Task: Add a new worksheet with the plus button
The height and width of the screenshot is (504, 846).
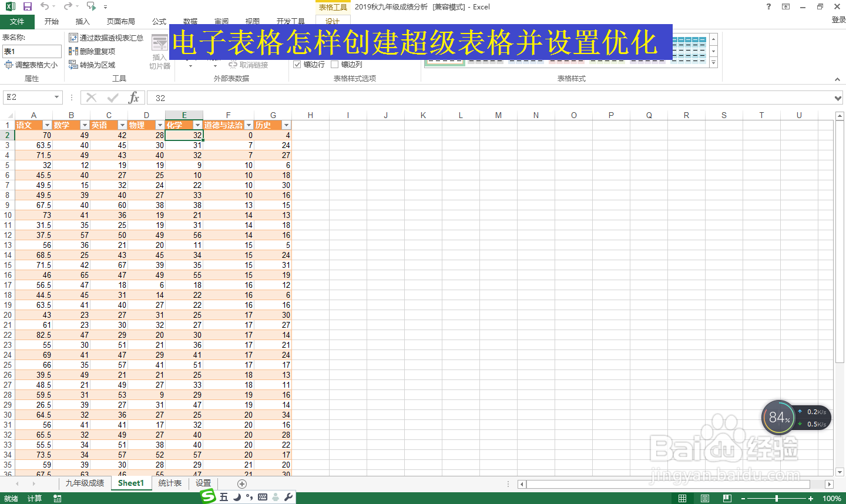Action: [241, 483]
